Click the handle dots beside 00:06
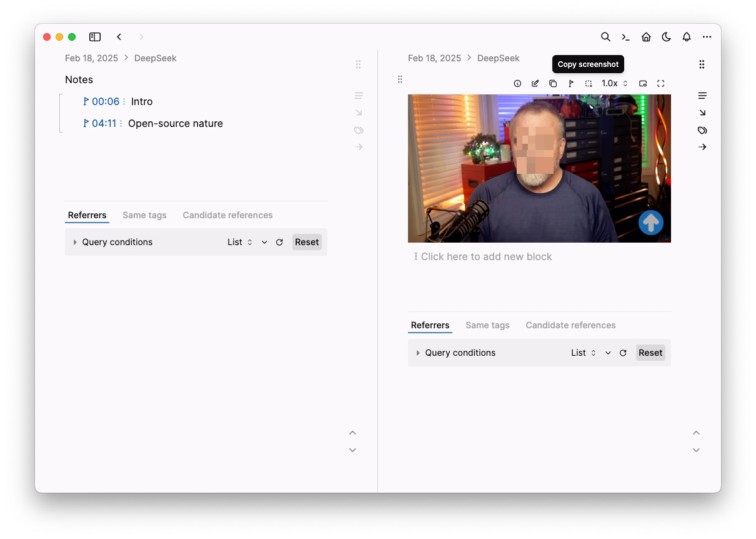Viewport: 756px width, 539px height. 124,101
